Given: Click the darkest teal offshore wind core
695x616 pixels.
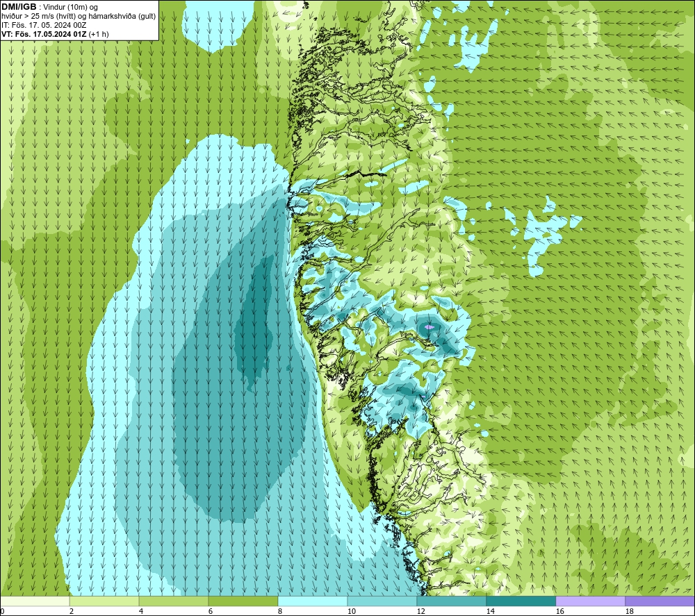Looking at the screenshot, I should tap(255, 323).
